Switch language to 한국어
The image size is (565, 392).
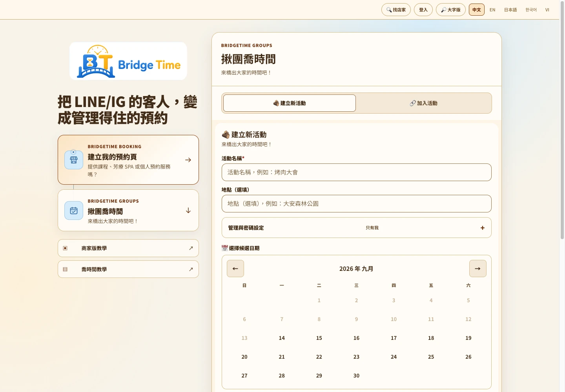[531, 10]
